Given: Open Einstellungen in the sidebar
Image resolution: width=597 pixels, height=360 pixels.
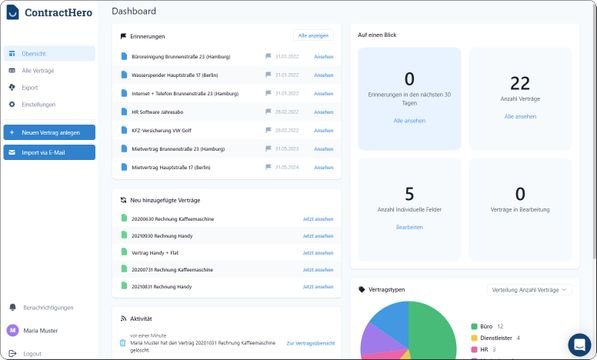Looking at the screenshot, I should (49, 104).
